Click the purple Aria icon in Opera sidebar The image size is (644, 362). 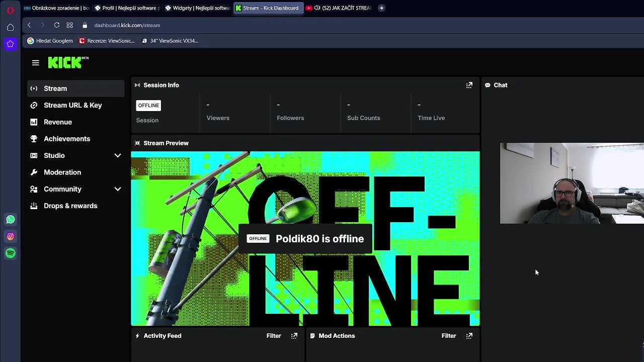click(11, 44)
